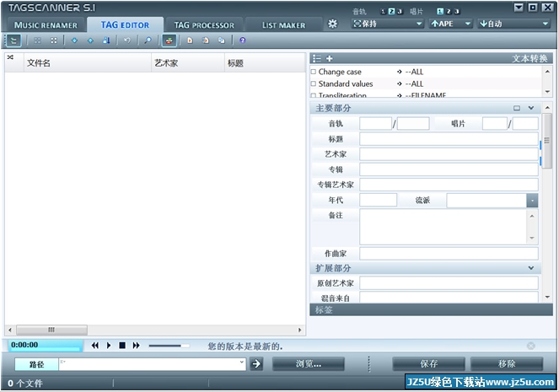Sort by 艺术家 column header

point(188,63)
